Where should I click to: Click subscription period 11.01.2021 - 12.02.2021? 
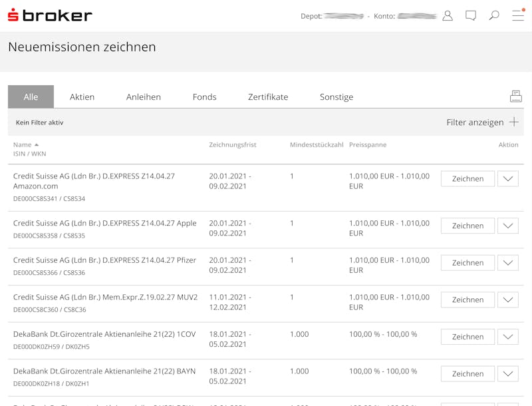pyautogui.click(x=230, y=302)
